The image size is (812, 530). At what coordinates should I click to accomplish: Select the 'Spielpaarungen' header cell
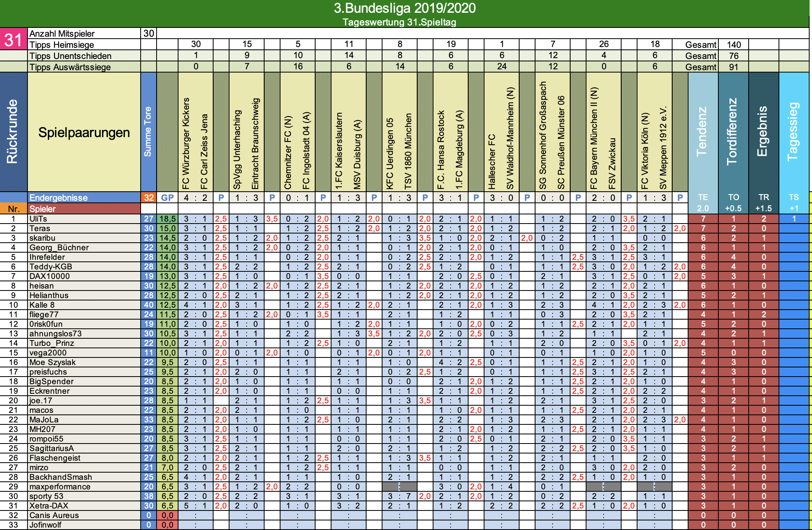(x=84, y=132)
